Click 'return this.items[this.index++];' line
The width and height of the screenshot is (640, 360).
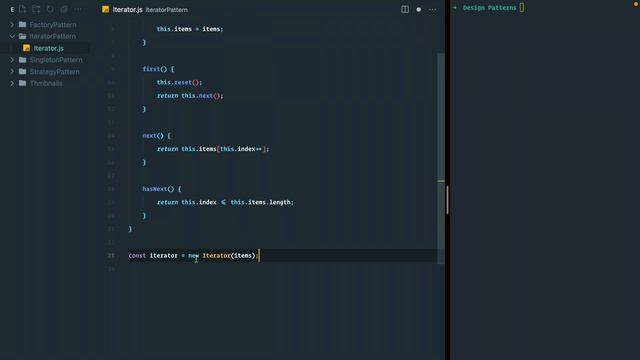[x=213, y=149]
